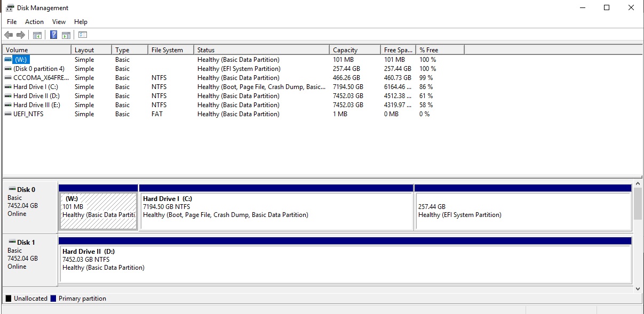
Task: Select the Disk 1 drive icon
Action: (12, 243)
